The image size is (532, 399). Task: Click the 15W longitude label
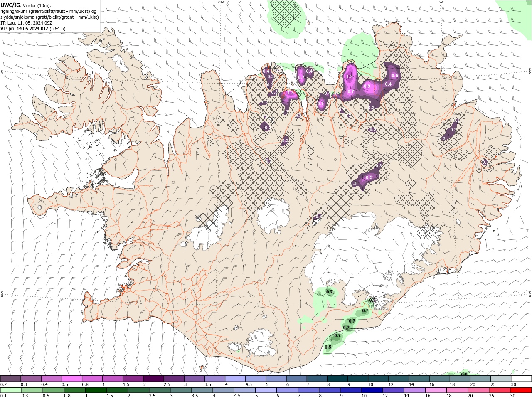440,2
